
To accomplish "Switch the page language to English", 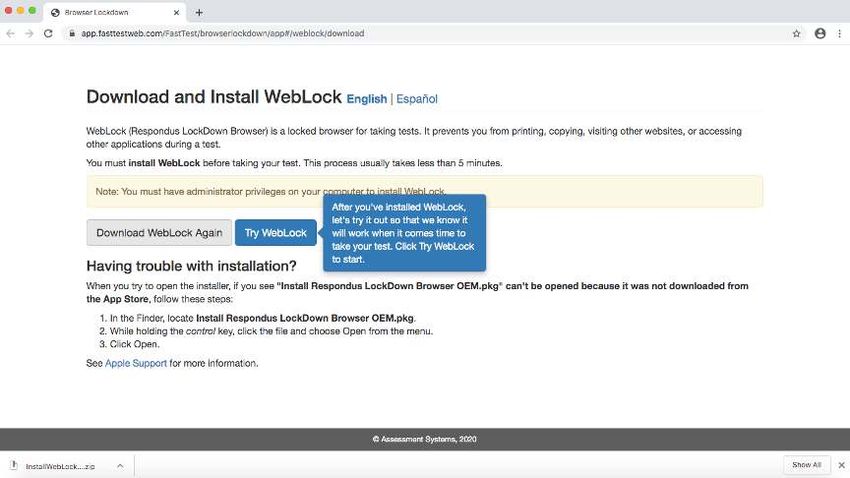I will click(366, 99).
